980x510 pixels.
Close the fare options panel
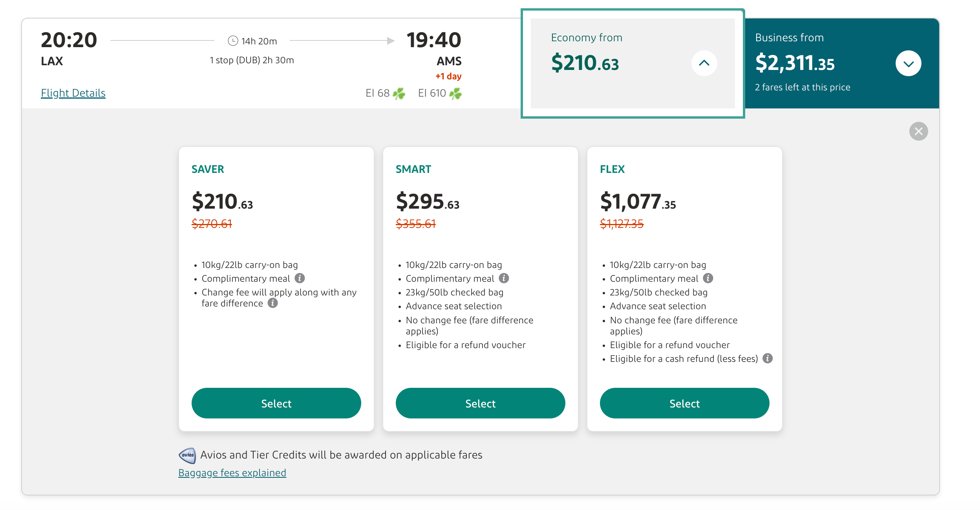click(918, 131)
